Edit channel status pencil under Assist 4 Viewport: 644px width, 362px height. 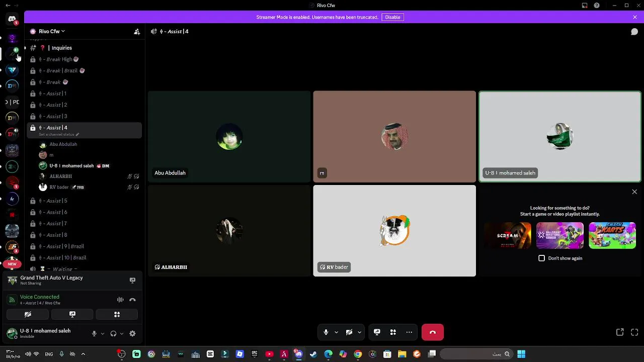77,134
